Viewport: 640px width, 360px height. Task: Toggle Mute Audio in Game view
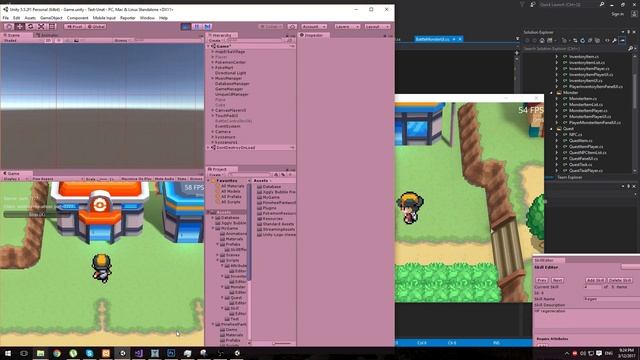[x=164, y=179]
